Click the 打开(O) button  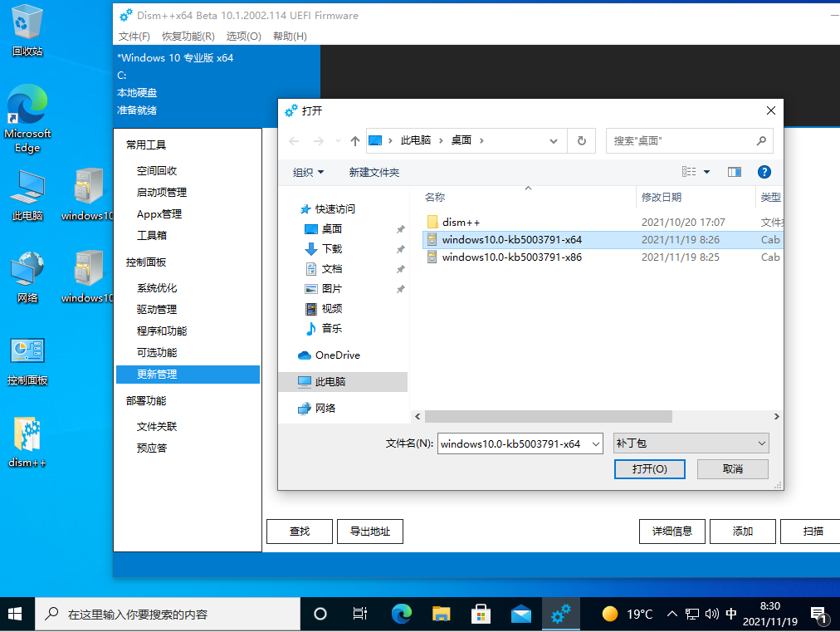pyautogui.click(x=649, y=469)
